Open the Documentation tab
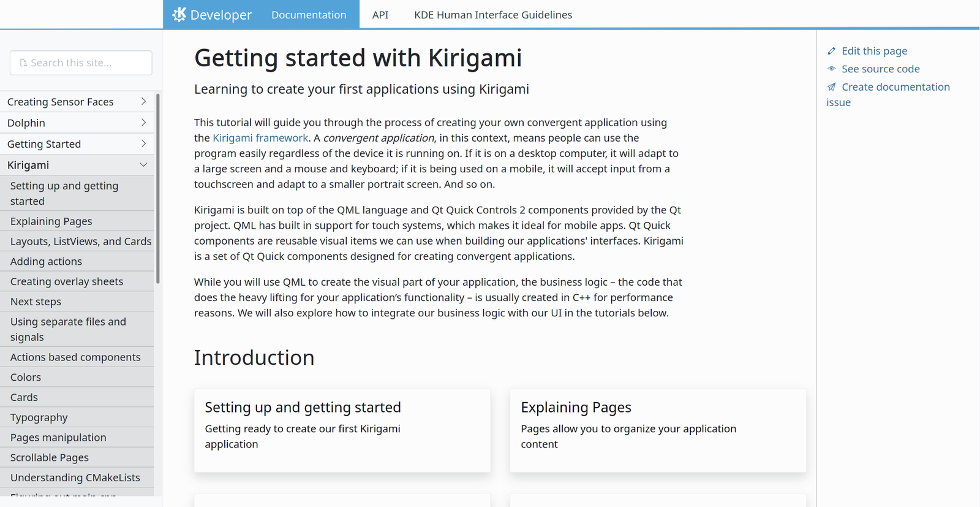Viewport: 980px width, 507px height. click(x=309, y=15)
